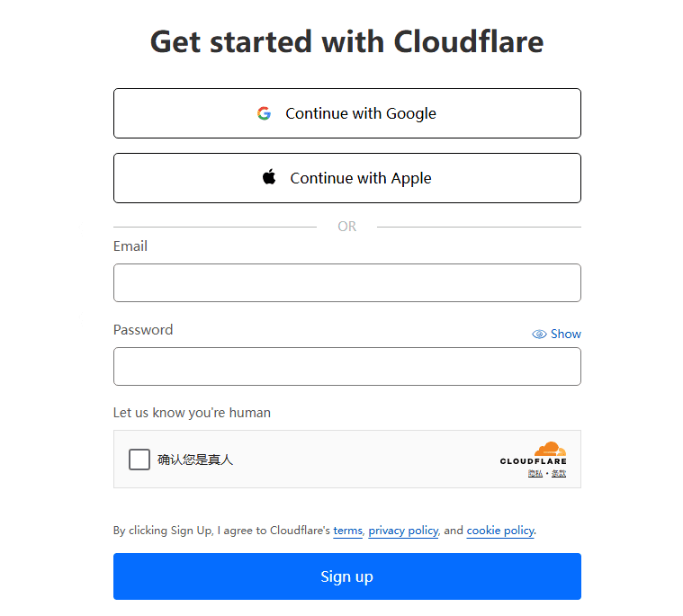
Task: Click the Apple logo icon
Action: pos(269,177)
